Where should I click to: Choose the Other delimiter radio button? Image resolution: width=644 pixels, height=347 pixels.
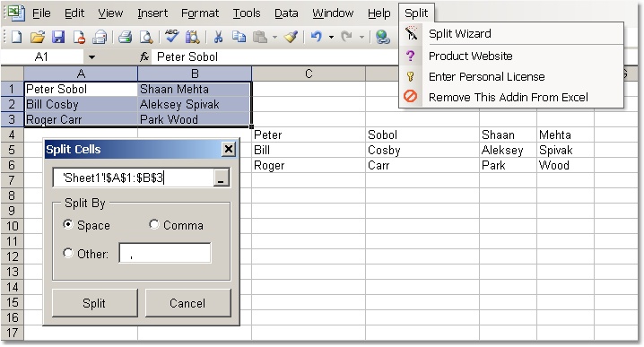pos(68,253)
